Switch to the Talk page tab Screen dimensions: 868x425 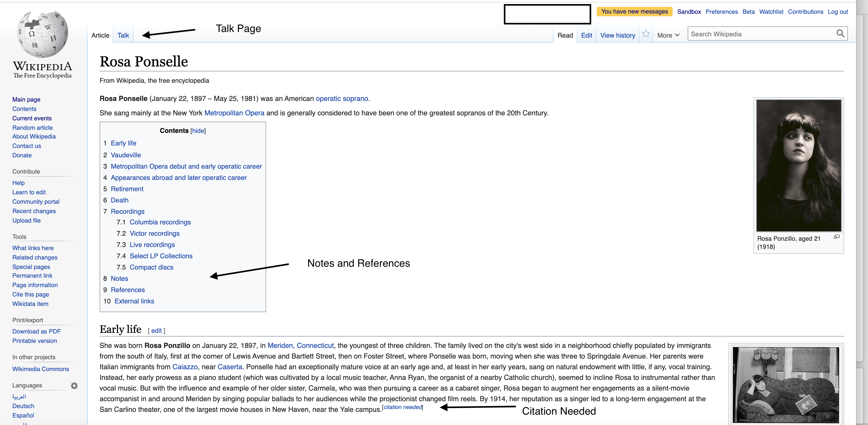coord(123,35)
